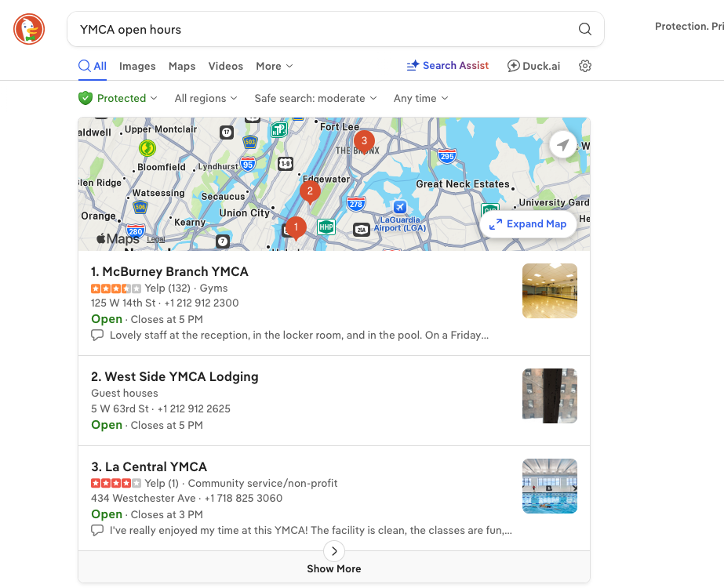Screen dimensions: 724x588
Task: Open Duck.ai chat
Action: point(533,66)
